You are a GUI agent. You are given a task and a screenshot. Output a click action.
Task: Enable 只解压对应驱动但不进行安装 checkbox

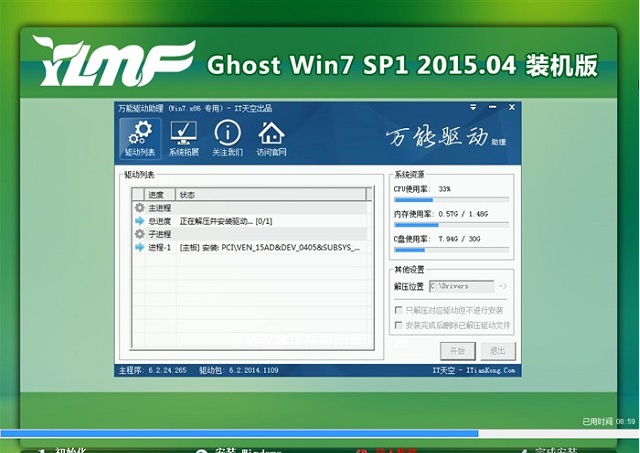(x=398, y=310)
